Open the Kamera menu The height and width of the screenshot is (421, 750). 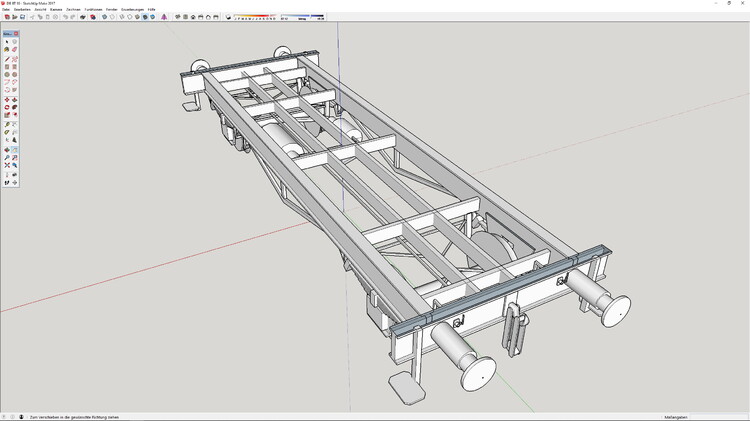click(x=56, y=9)
